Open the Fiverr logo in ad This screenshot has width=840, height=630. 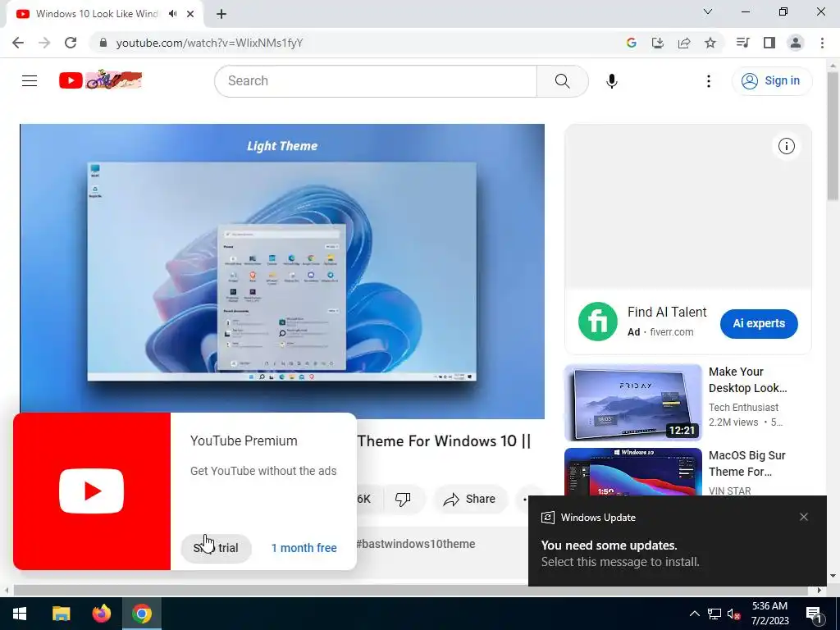(x=598, y=322)
